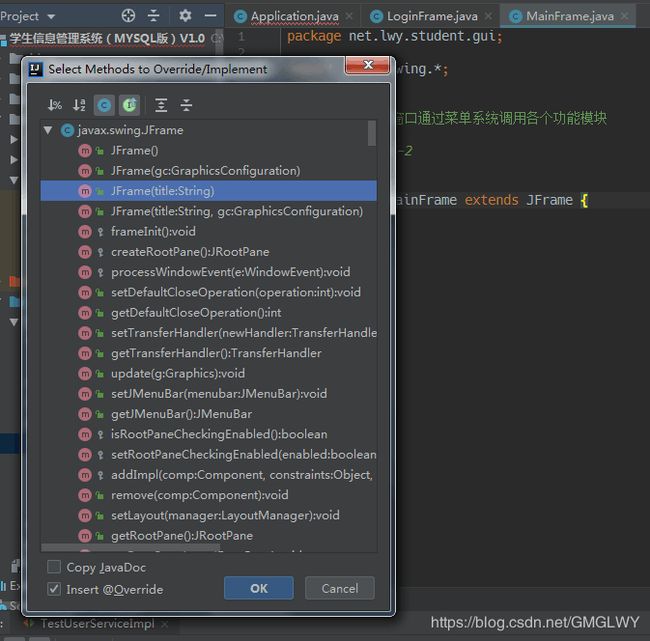Close the MainFrame.java tab
The height and width of the screenshot is (641, 650).
point(624,16)
